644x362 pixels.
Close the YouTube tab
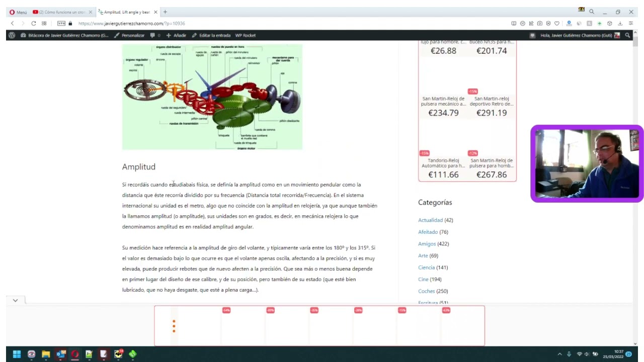point(91,12)
